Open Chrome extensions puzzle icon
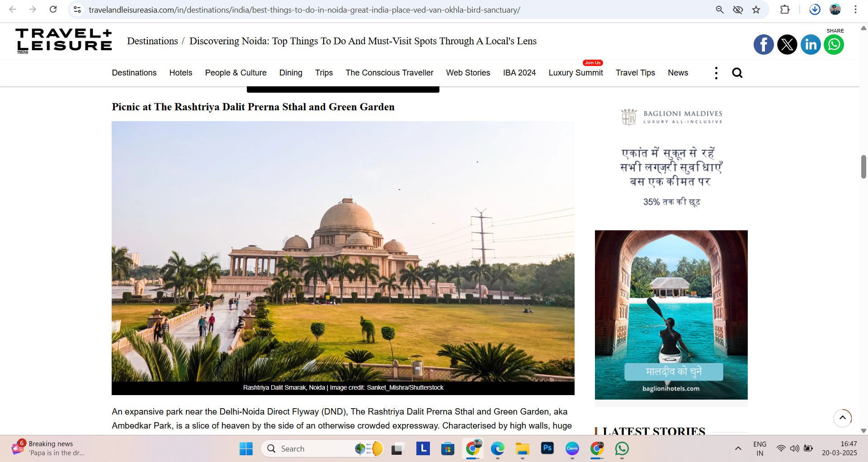Image resolution: width=868 pixels, height=462 pixels. pos(785,9)
